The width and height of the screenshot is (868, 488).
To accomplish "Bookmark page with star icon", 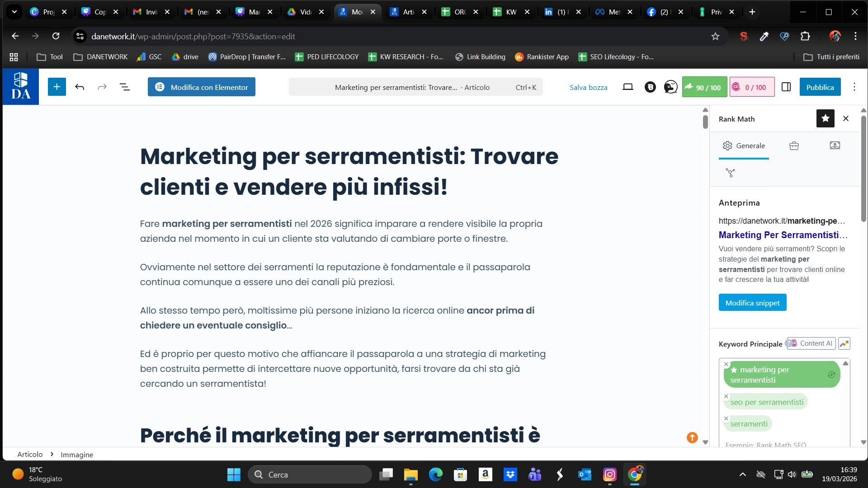I will 715,36.
